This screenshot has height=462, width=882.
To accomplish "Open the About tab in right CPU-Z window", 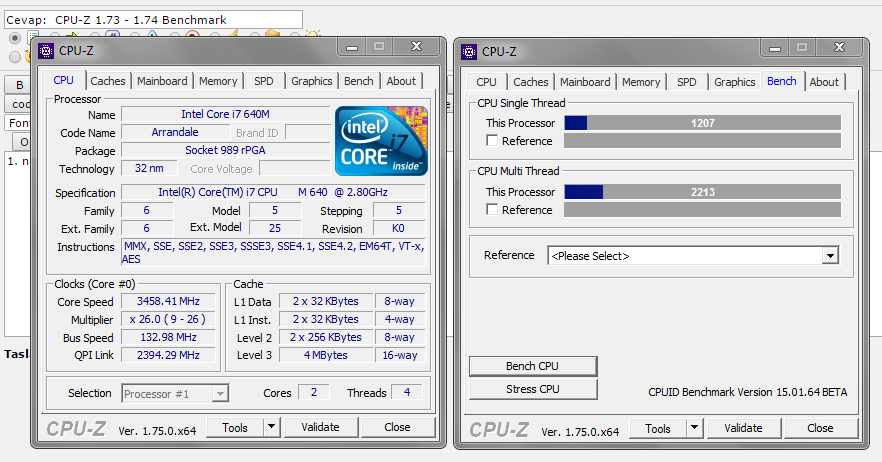I will click(824, 82).
